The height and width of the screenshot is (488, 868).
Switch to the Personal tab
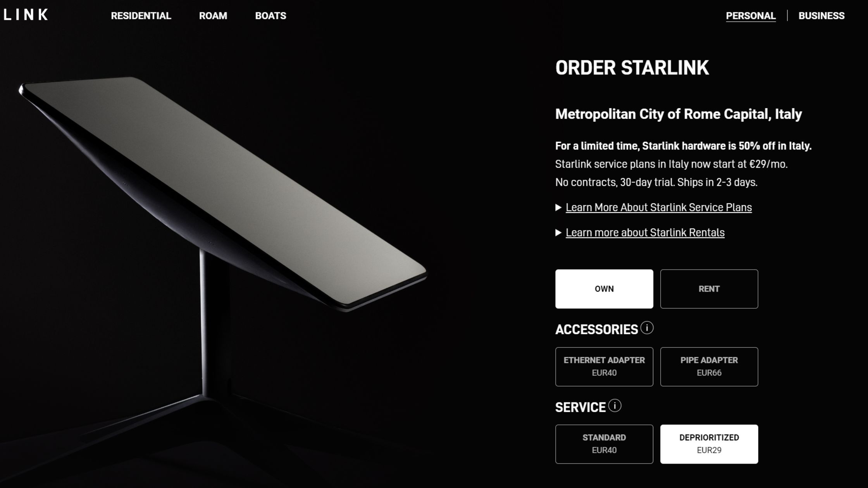pos(751,16)
